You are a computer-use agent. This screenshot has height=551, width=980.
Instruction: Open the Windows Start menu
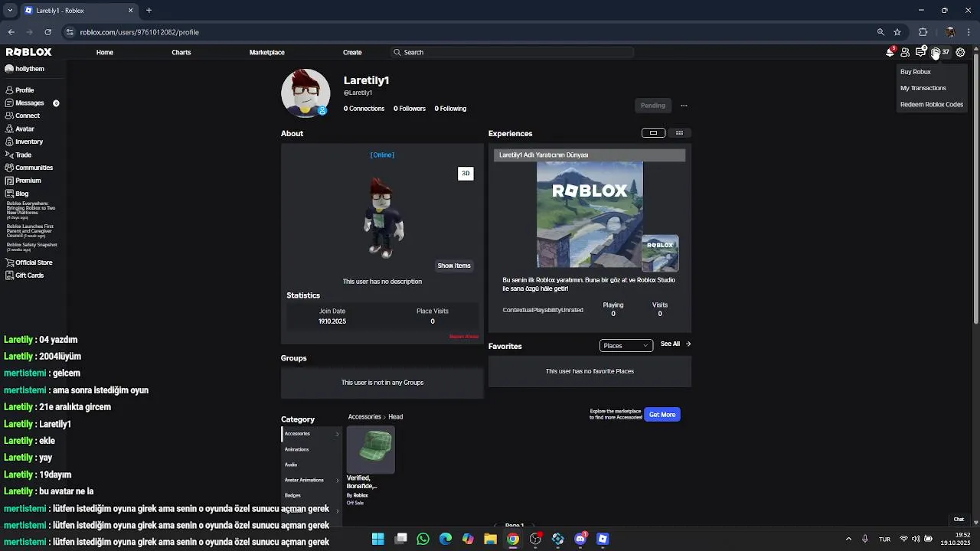click(377, 539)
